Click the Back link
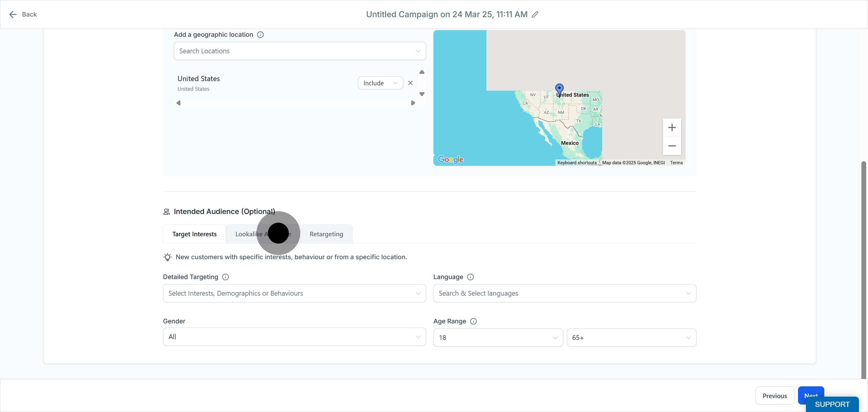Viewport: 868px width, 412px height. tap(29, 14)
